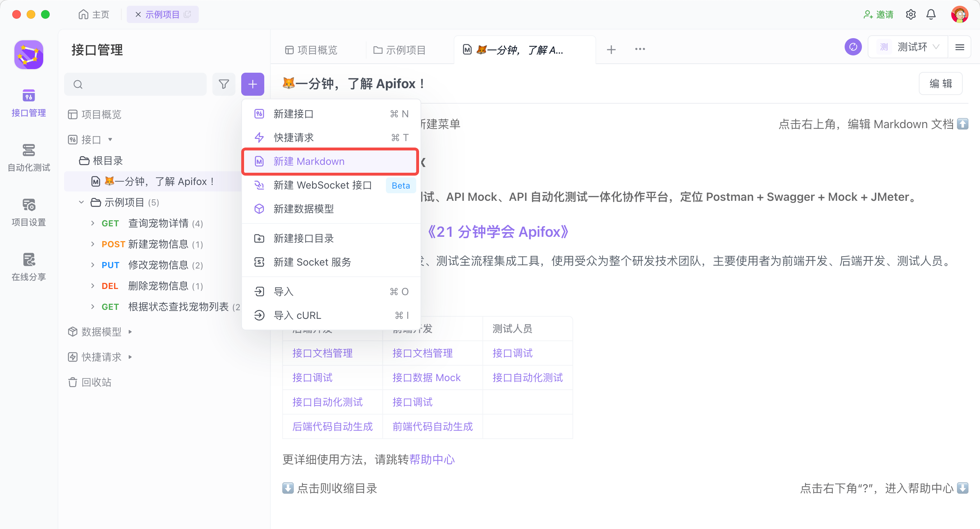
Task: Choose 新建数据模型 from the menu
Action: point(331,209)
